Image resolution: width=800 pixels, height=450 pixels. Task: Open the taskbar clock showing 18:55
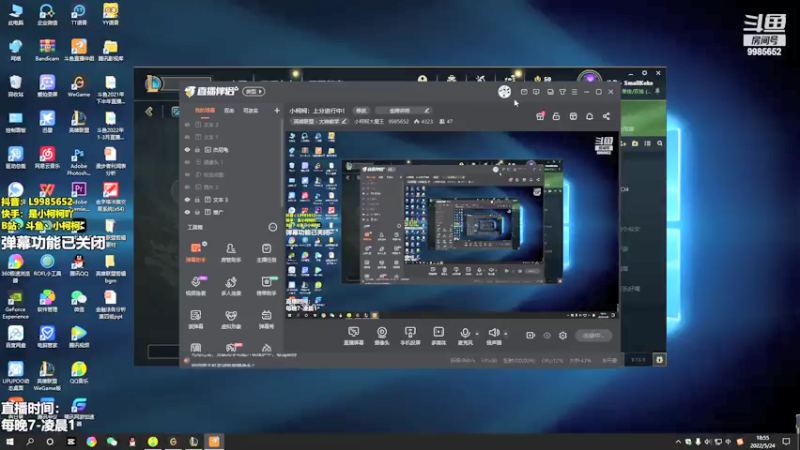(x=762, y=441)
